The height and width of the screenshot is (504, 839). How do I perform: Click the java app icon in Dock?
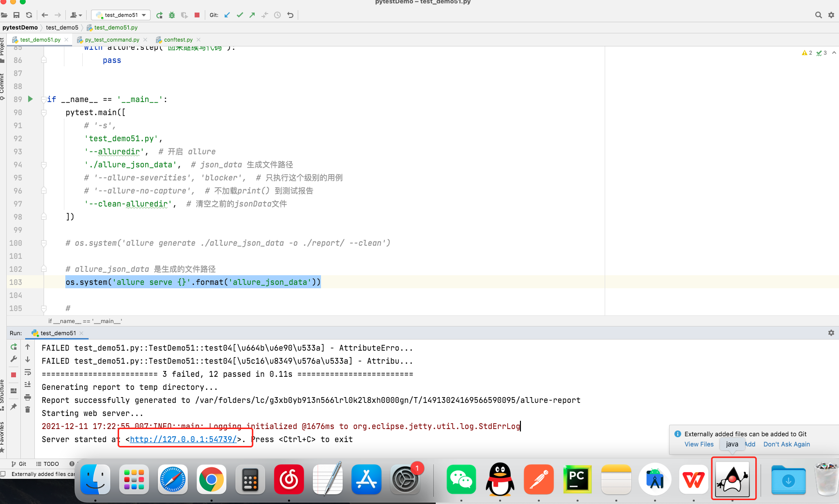[x=732, y=479]
